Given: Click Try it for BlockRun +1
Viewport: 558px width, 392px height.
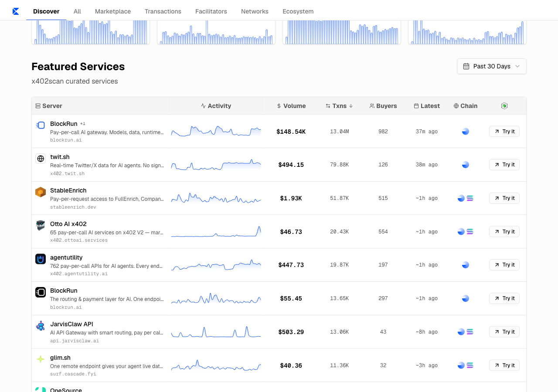Looking at the screenshot, I should 504,132.
